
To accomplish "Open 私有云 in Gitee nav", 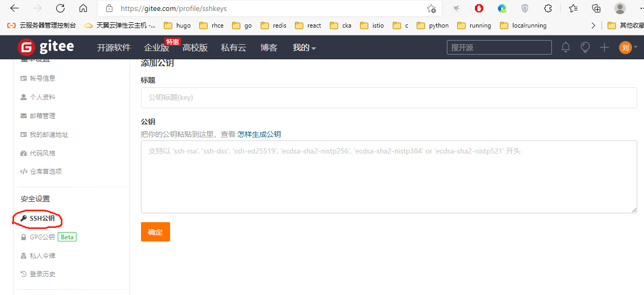I will (x=234, y=47).
